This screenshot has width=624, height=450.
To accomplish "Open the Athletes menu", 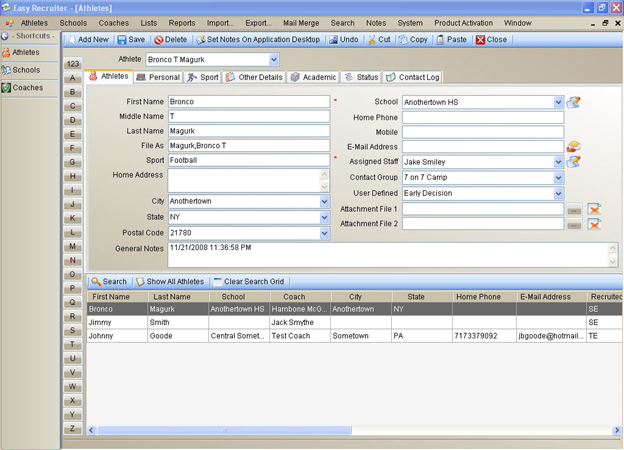I will pos(34,23).
